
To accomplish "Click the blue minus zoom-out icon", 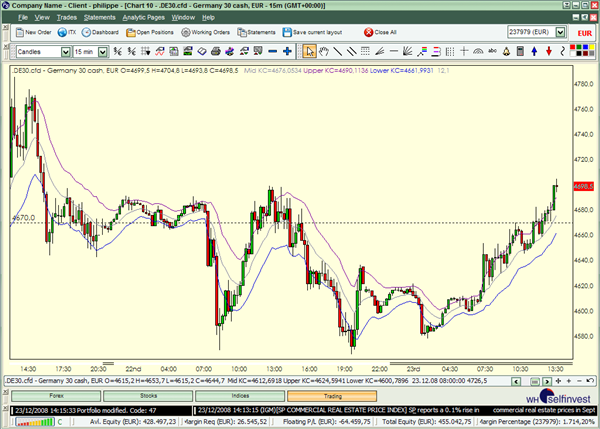I will click(272, 51).
